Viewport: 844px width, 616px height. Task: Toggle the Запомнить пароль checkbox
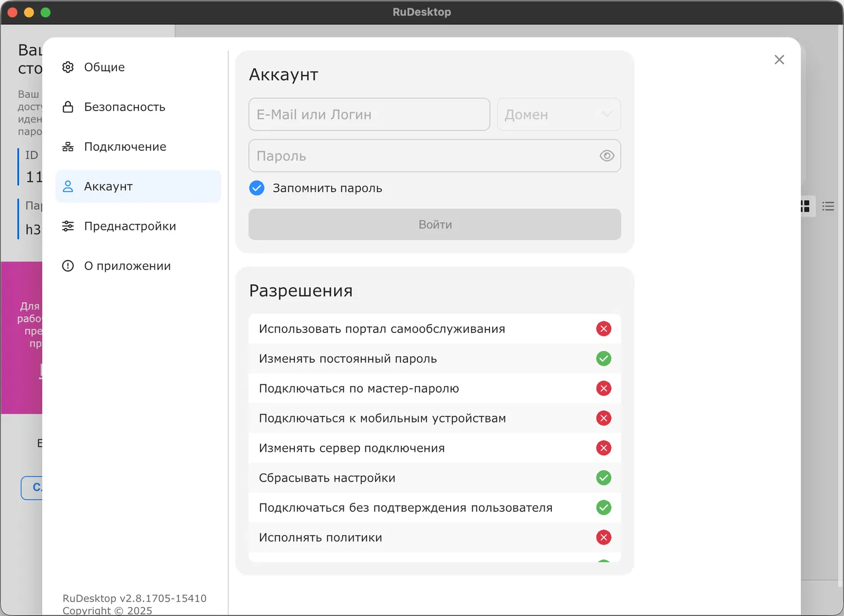pyautogui.click(x=257, y=188)
